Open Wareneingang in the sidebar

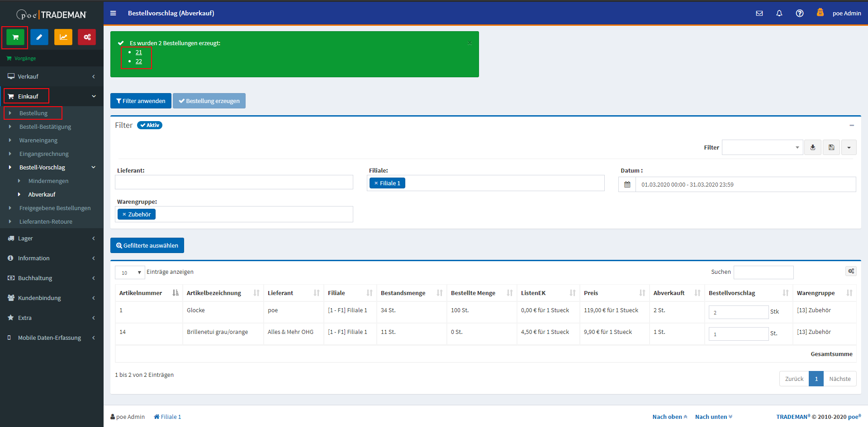(38, 140)
